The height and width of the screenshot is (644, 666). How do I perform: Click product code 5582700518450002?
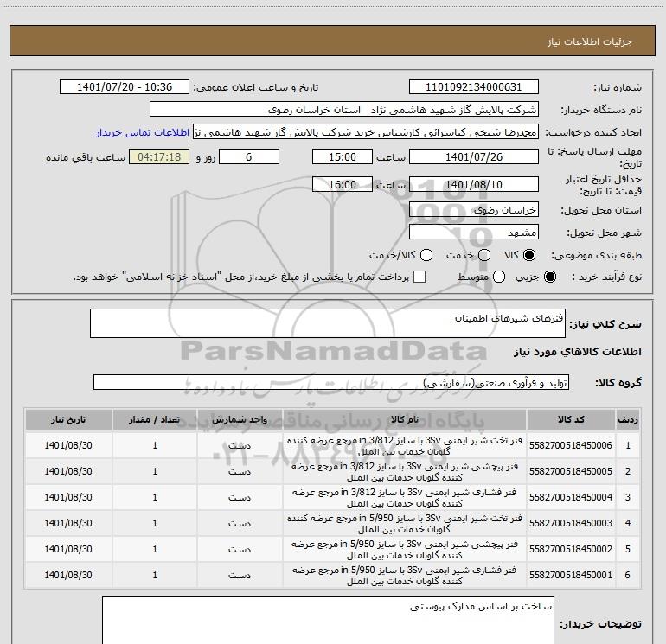[x=571, y=549]
